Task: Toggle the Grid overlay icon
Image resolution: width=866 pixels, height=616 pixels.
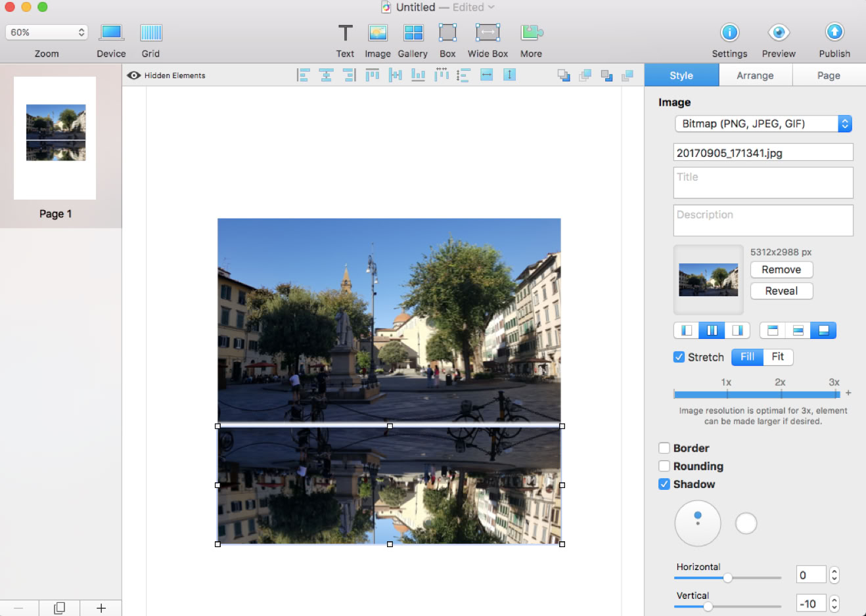Action: point(150,33)
